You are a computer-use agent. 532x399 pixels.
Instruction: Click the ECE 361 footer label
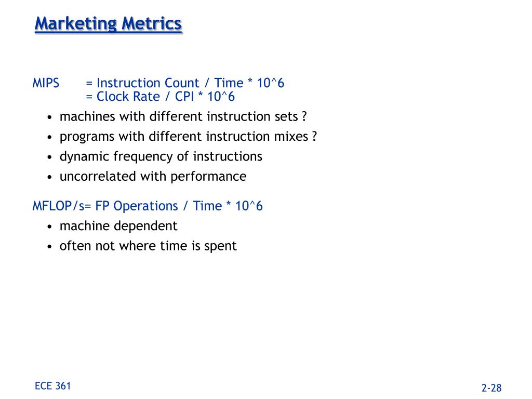tap(52, 386)
